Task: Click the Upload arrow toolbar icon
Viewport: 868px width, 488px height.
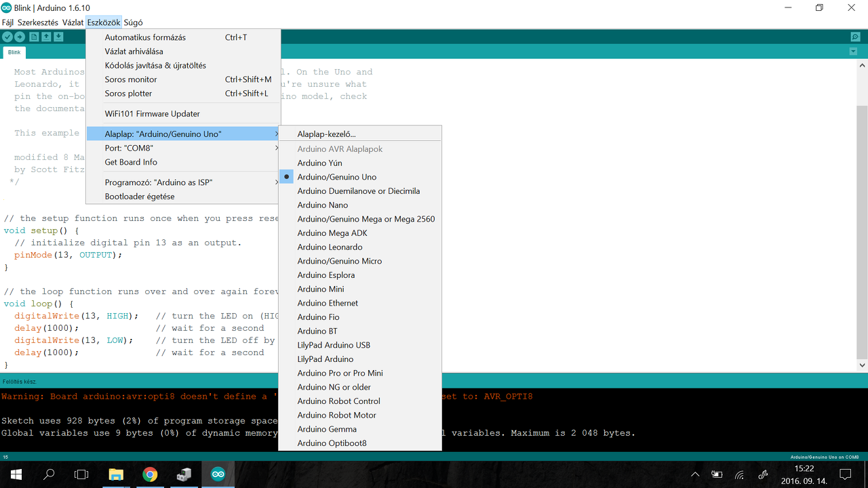Action: click(x=20, y=37)
